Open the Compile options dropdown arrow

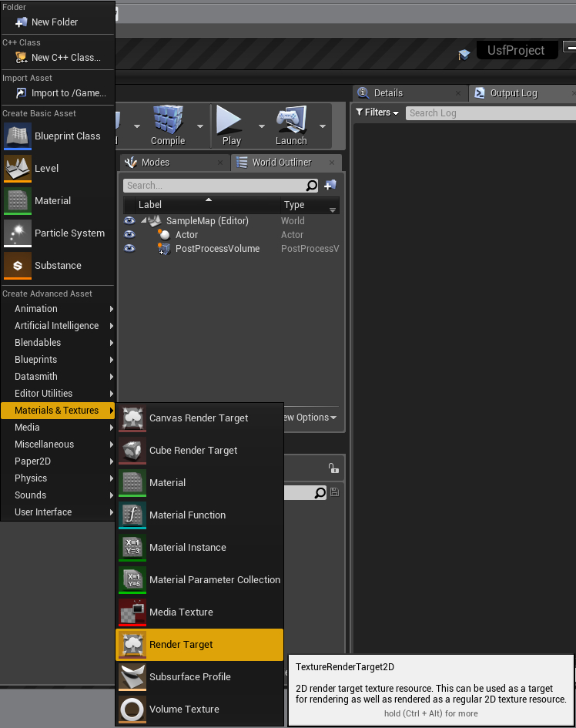pos(200,126)
